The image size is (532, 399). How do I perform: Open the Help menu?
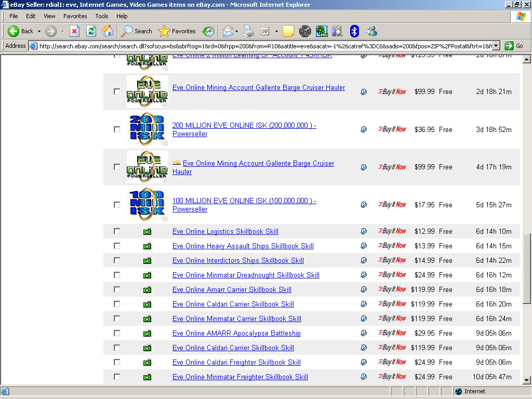122,16
